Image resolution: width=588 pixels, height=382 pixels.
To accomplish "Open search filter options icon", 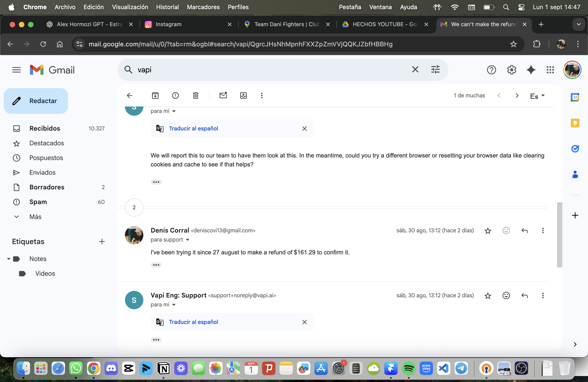I will coord(435,70).
